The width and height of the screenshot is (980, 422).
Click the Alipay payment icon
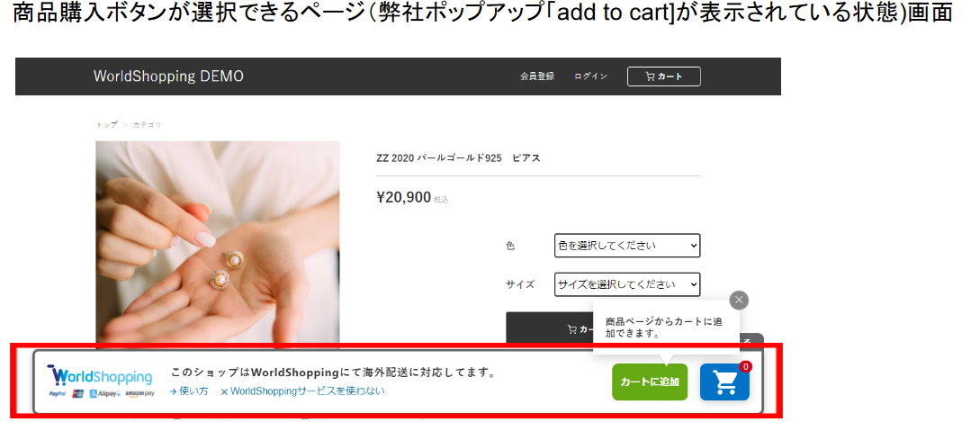click(104, 394)
